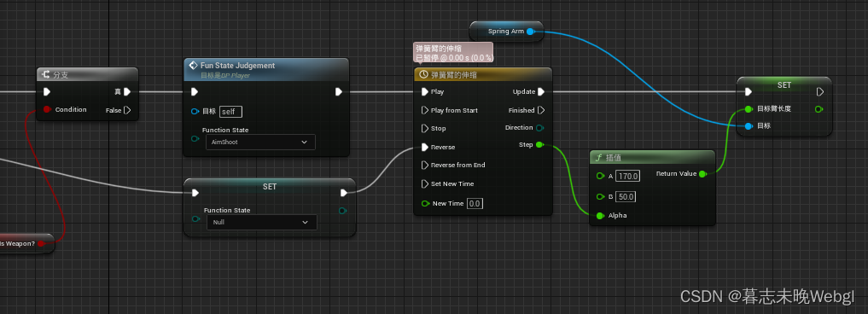This screenshot has height=314, width=868.
Task: Click the Lerp node's B input pin
Action: click(x=600, y=196)
